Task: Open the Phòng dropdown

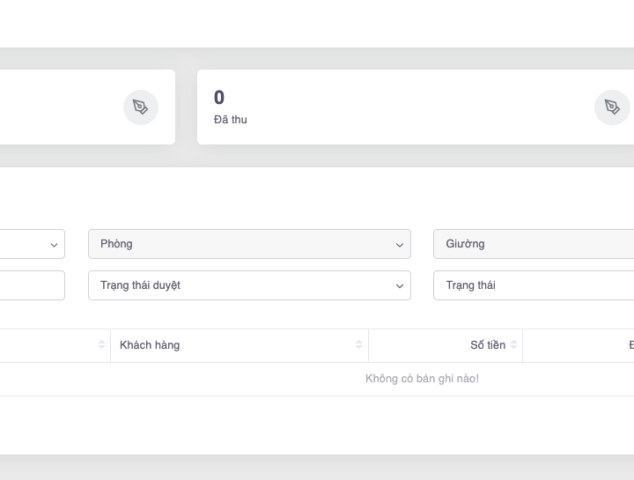Action: pos(249,245)
